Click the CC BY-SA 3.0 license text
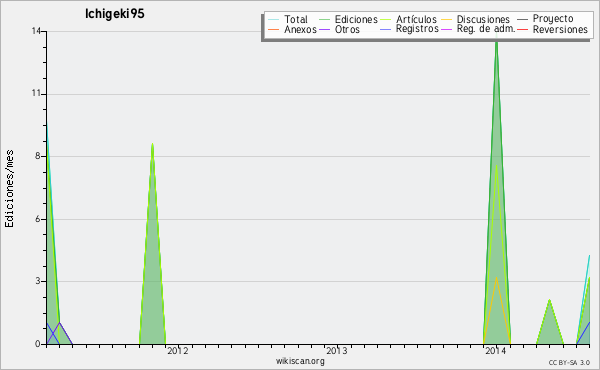 point(569,362)
